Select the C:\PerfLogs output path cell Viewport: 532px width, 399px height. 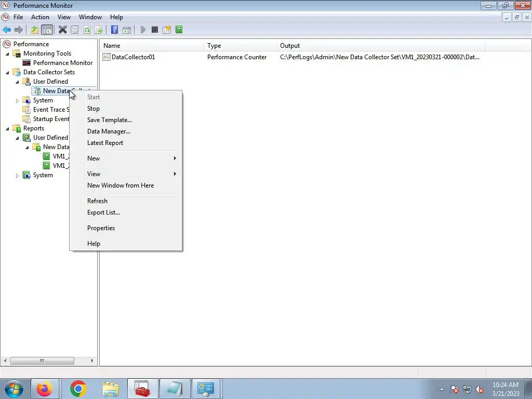(380, 57)
